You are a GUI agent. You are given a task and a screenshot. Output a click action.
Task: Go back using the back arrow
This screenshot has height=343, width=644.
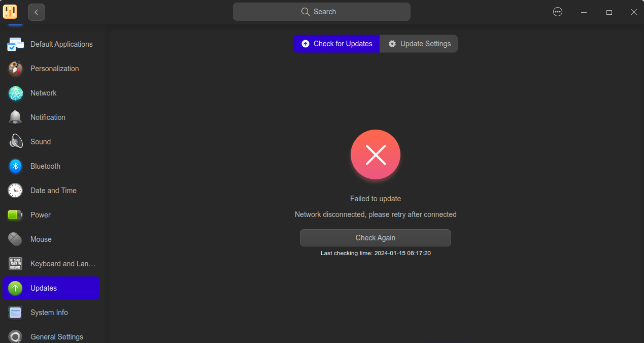(x=37, y=12)
